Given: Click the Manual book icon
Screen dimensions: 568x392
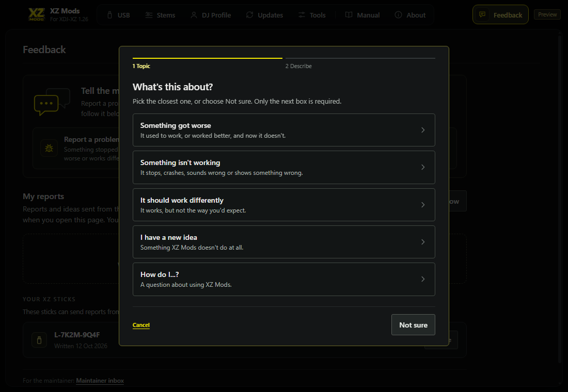Looking at the screenshot, I should coord(349,15).
